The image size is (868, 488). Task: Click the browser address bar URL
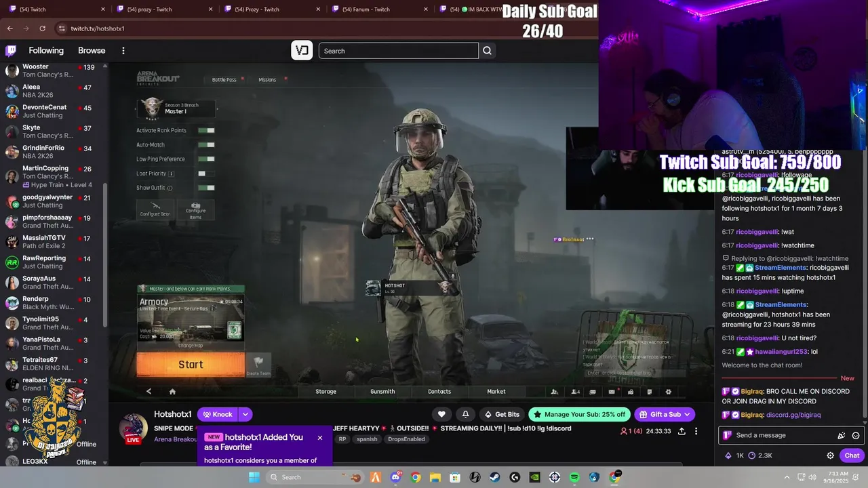point(98,28)
